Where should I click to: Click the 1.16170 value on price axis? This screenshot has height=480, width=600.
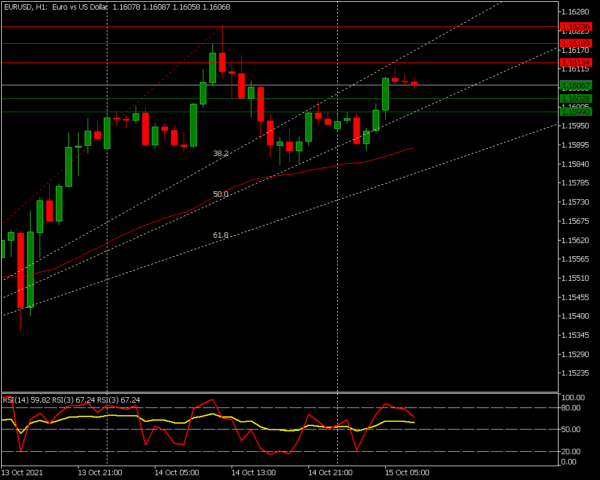tap(575, 50)
